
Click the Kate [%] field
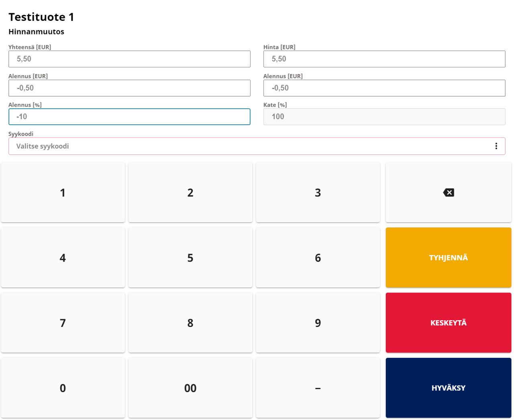point(384,117)
